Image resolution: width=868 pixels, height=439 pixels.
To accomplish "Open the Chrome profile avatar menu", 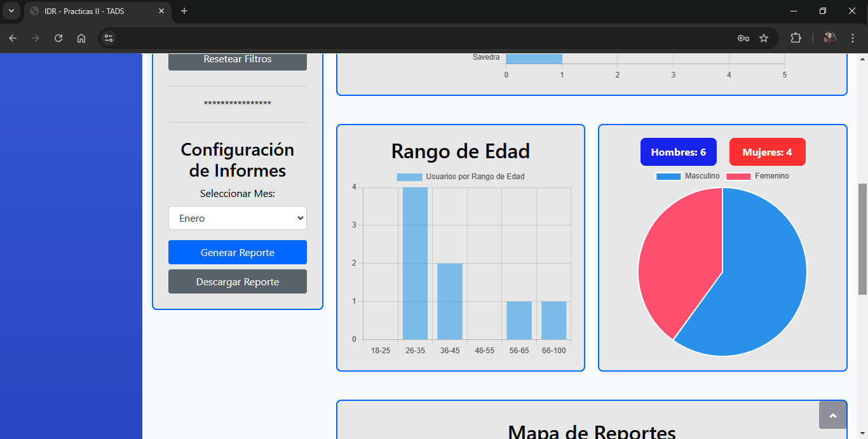I will pos(830,38).
